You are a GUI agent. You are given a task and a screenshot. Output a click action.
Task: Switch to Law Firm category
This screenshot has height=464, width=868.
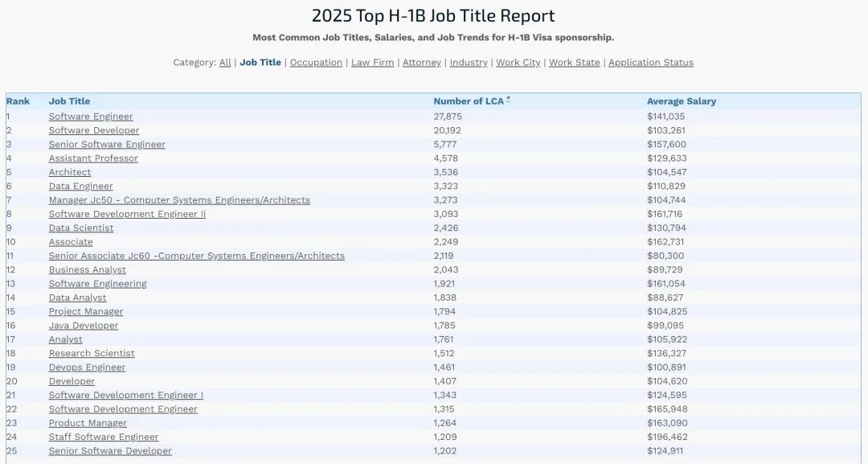tap(373, 63)
